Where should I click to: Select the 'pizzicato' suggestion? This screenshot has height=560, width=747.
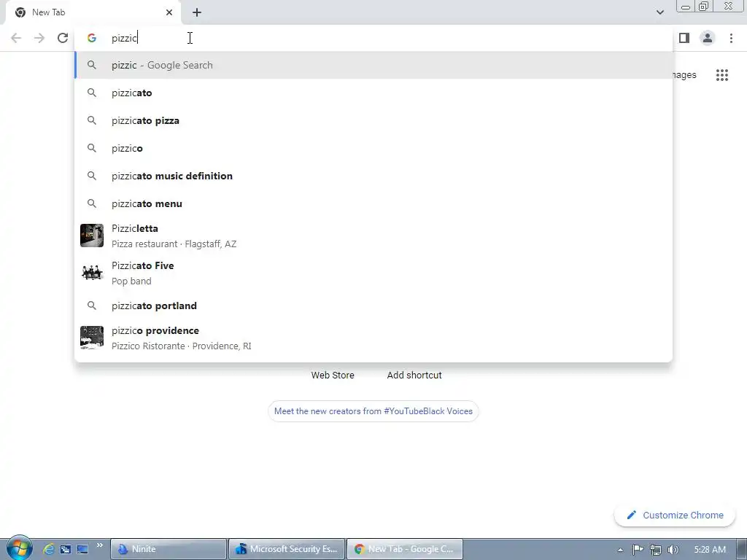pos(374,93)
